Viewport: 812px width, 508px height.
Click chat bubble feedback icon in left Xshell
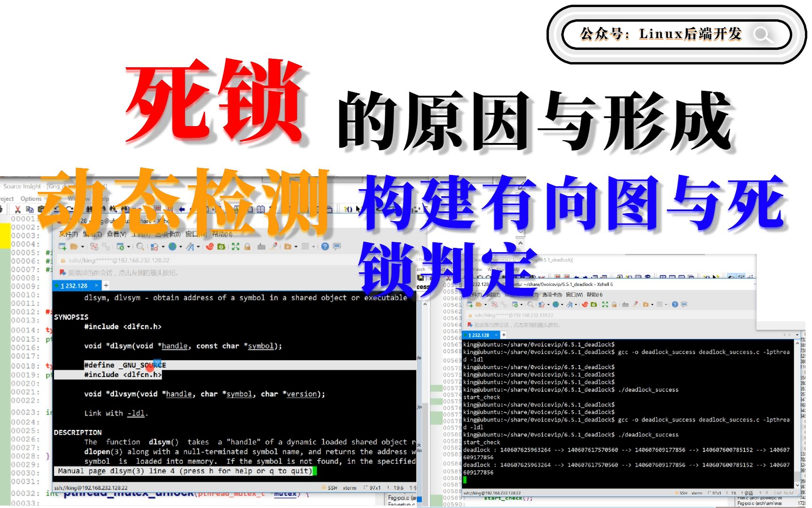tap(336, 246)
